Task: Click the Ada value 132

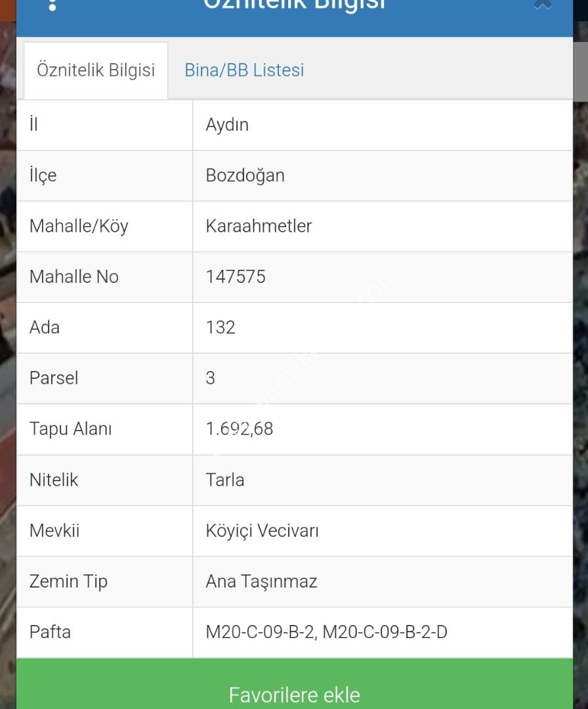Action: click(220, 328)
